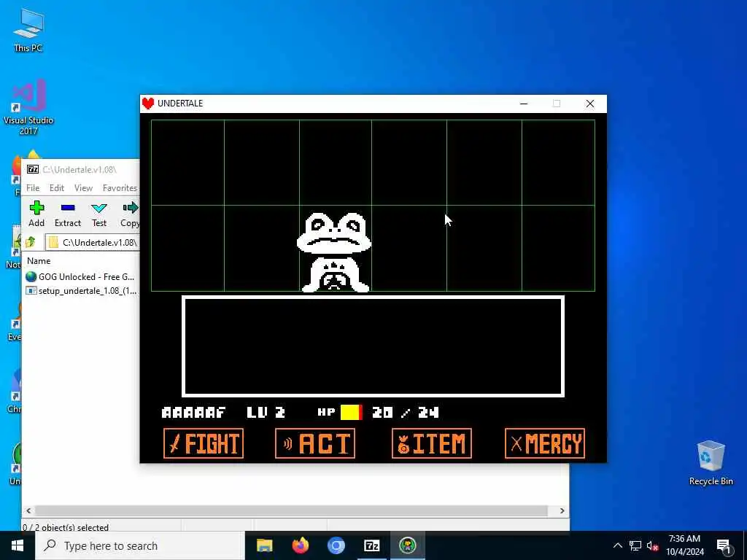Click the GOG Unlocked globe file icon

click(31, 276)
